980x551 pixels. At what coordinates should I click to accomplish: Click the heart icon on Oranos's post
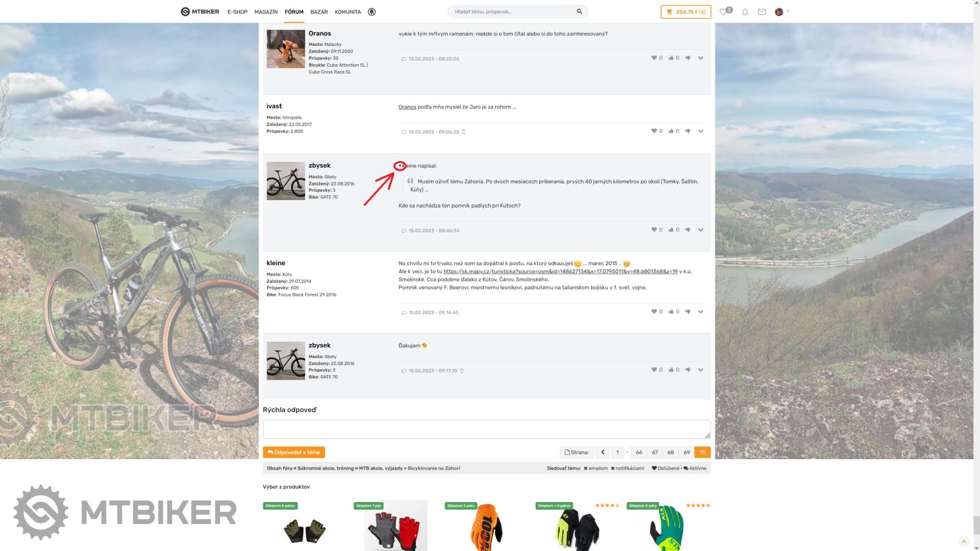pos(654,58)
